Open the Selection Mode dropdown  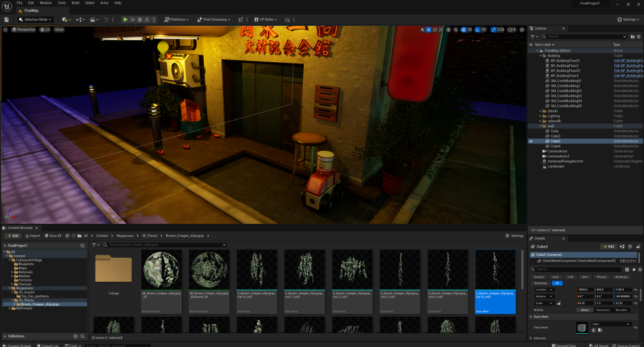click(x=35, y=19)
